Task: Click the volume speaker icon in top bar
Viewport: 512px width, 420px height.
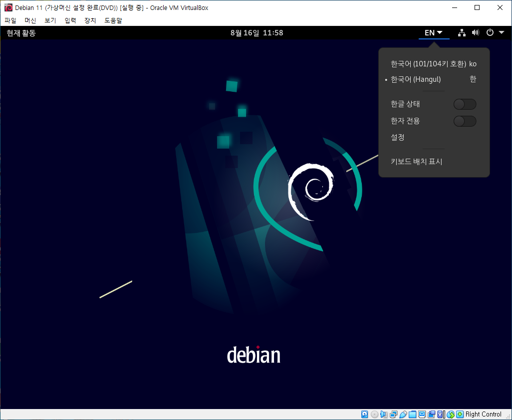Action: click(476, 32)
